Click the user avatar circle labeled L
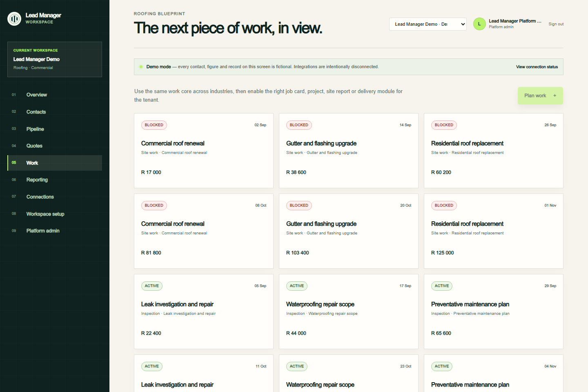The image size is (588, 392). (x=479, y=24)
